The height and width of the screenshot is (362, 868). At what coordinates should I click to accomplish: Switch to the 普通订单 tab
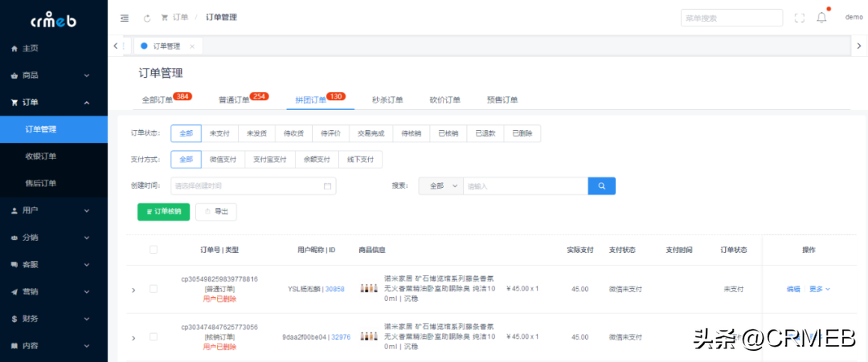(234, 100)
